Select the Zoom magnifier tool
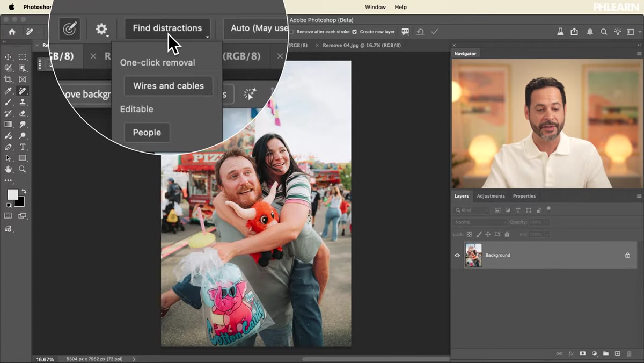This screenshot has height=363, width=644. coord(23,169)
